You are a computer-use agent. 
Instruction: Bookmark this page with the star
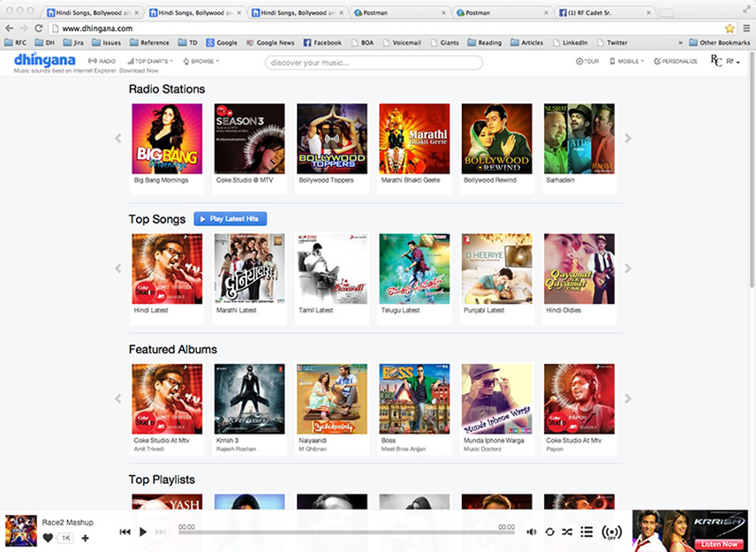pyautogui.click(x=730, y=28)
